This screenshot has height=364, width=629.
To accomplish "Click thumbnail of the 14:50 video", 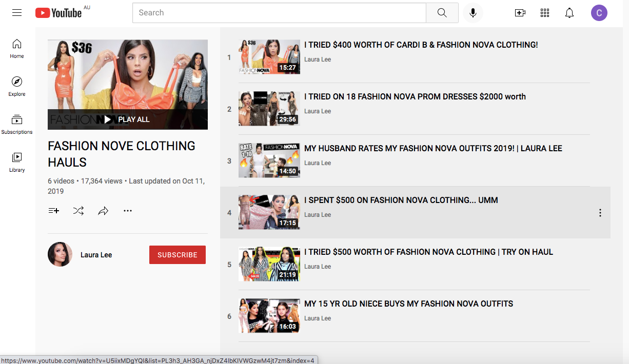I will click(269, 160).
